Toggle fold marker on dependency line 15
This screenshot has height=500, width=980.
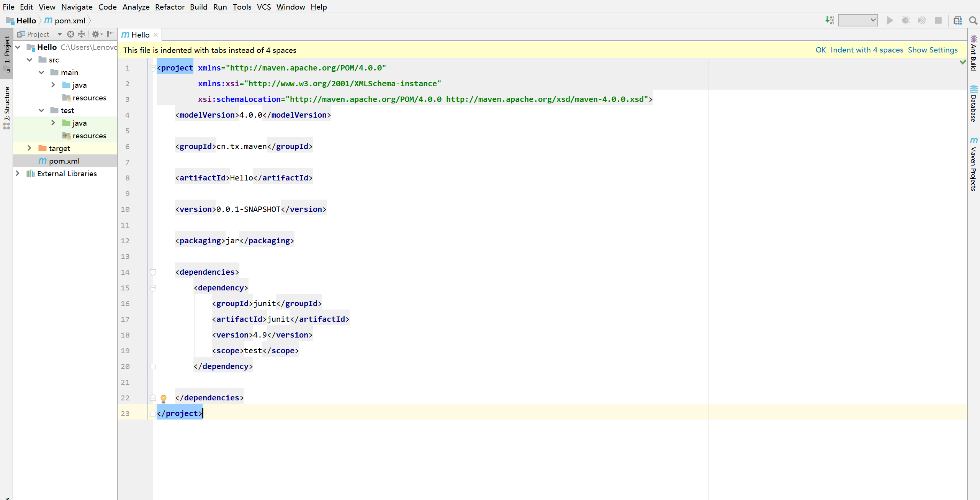[x=153, y=288]
